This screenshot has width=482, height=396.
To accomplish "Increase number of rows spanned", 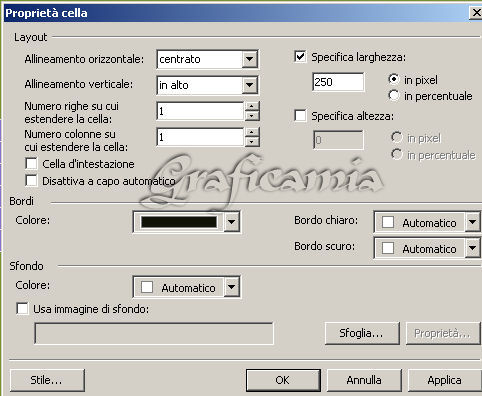I will pos(252,107).
